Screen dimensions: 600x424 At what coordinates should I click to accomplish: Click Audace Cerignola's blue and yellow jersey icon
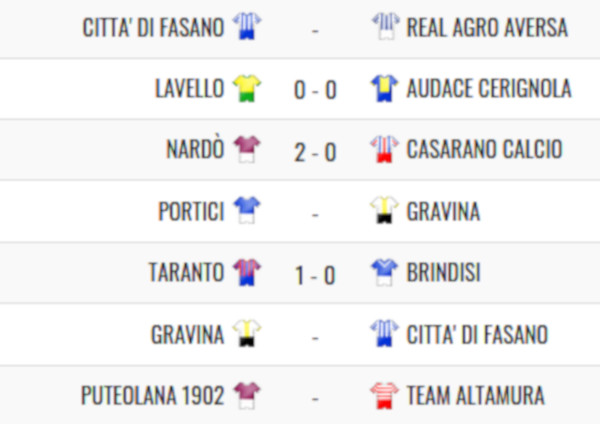[385, 88]
